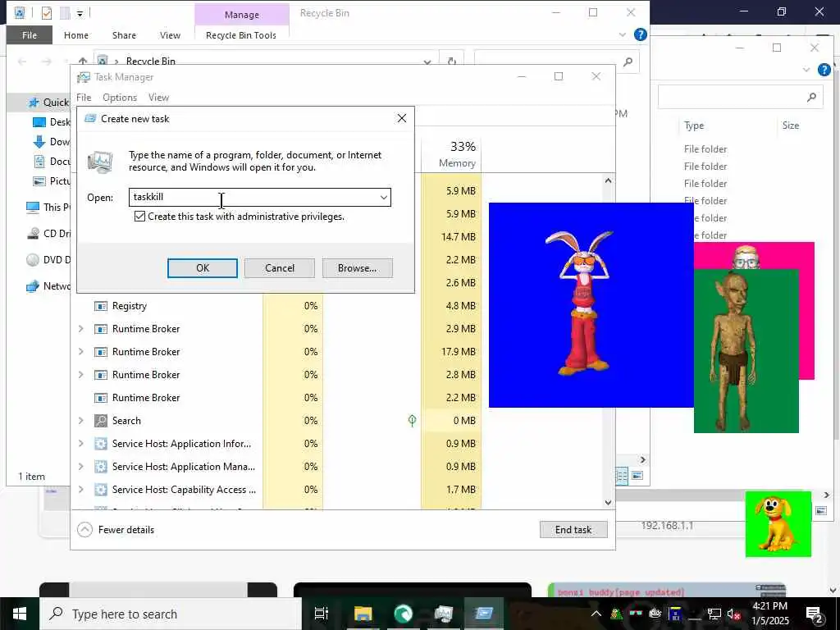Click the Search process icon in Task Manager
Viewport: 840px width, 630px height.
coord(100,421)
